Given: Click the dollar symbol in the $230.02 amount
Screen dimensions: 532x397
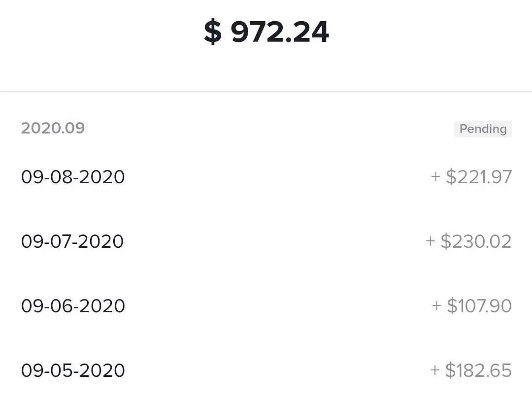Looking at the screenshot, I should [446, 241].
